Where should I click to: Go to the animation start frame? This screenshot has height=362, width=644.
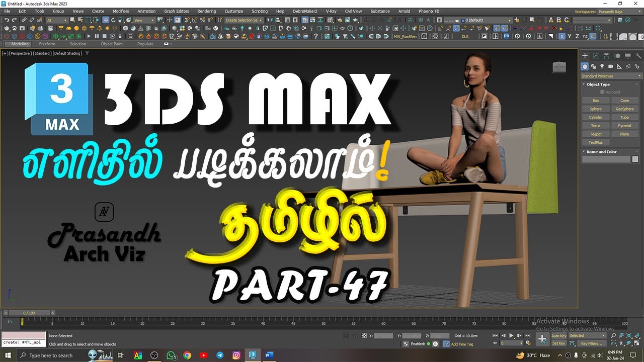tap(495, 335)
